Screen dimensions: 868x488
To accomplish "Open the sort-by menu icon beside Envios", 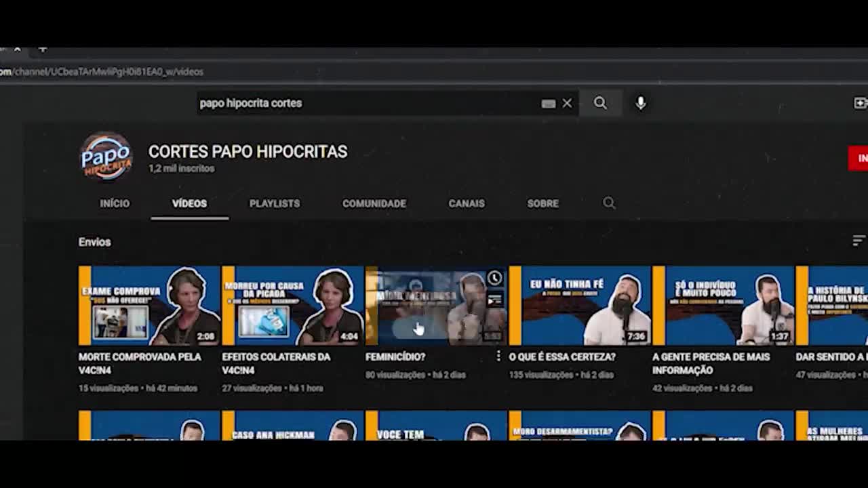I will (859, 241).
